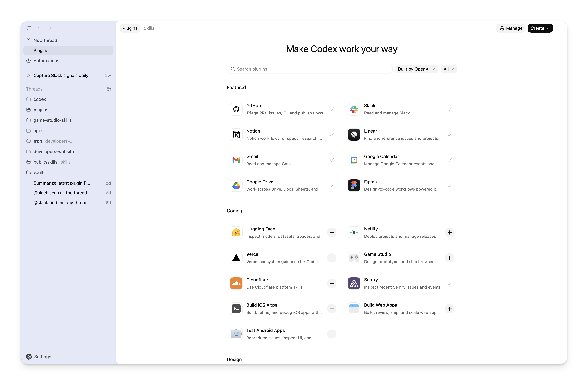588x385 pixels.
Task: Click the Manage button
Action: pyautogui.click(x=511, y=28)
